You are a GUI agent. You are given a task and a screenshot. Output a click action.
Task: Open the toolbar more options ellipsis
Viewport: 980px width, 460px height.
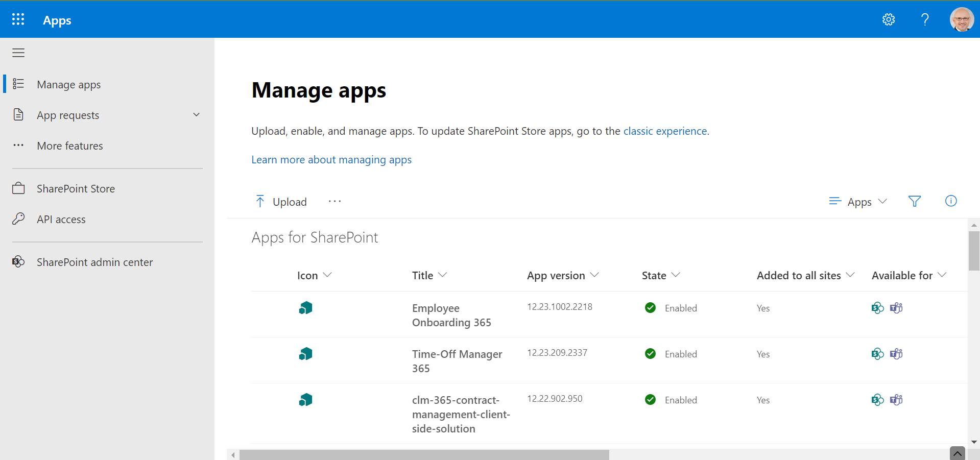pyautogui.click(x=334, y=201)
